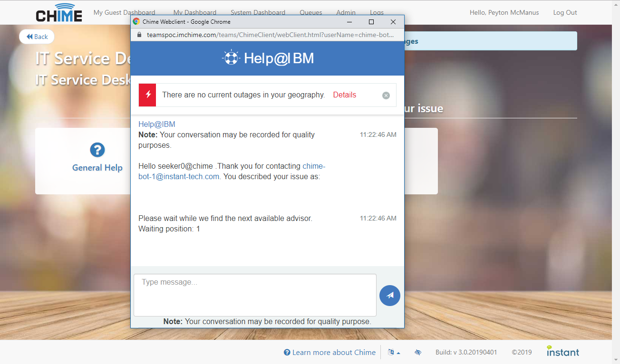Click the Help@IBM lifebuoy logo icon
The width and height of the screenshot is (620, 364).
pyautogui.click(x=231, y=58)
